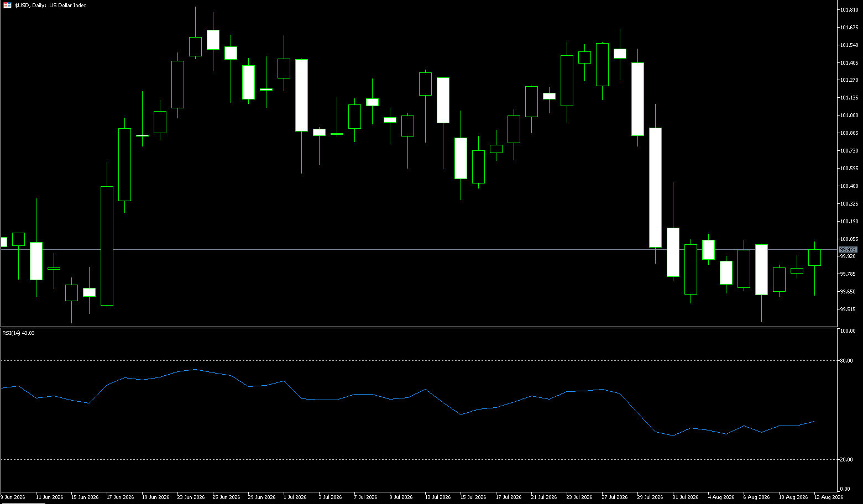Pick the "31 Jul 2026" time axis label
Viewport: 863px width, 504px height.
click(x=685, y=497)
